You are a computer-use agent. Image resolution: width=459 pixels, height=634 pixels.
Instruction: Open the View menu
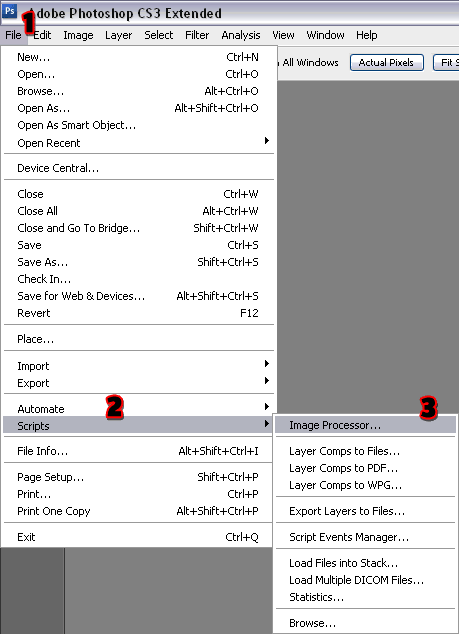283,35
